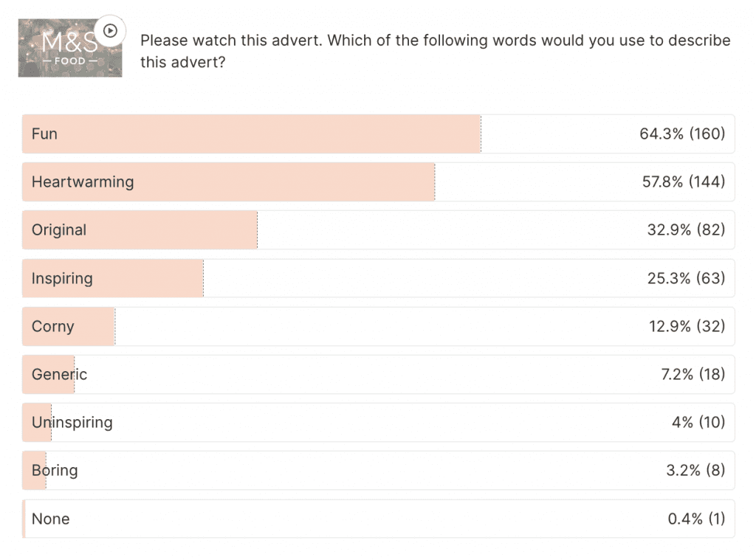Screen dimensions: 756x560
Task: Select the 57.8% (144) result value
Action: [x=684, y=182]
